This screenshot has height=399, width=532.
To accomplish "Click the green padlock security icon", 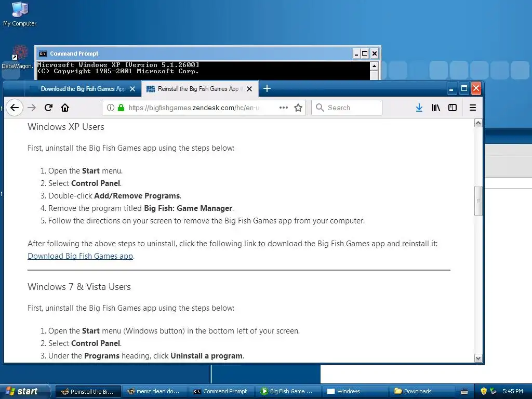I will point(121,108).
